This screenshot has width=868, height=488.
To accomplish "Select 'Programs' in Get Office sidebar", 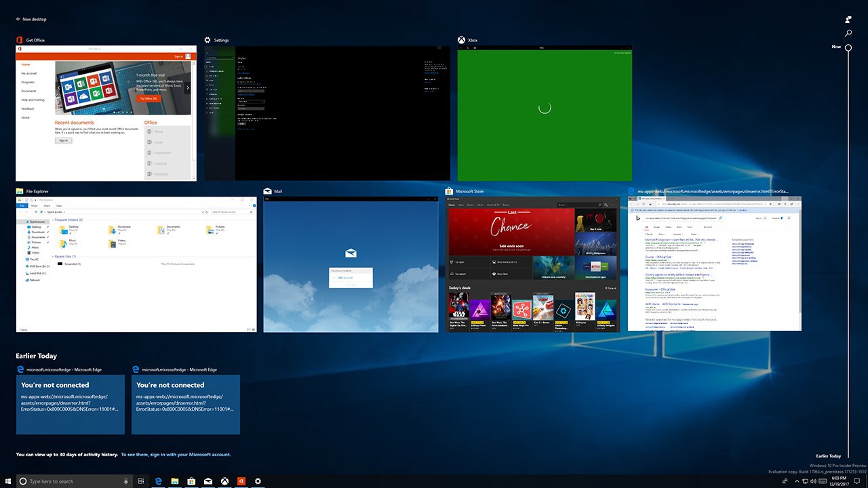I will point(28,82).
